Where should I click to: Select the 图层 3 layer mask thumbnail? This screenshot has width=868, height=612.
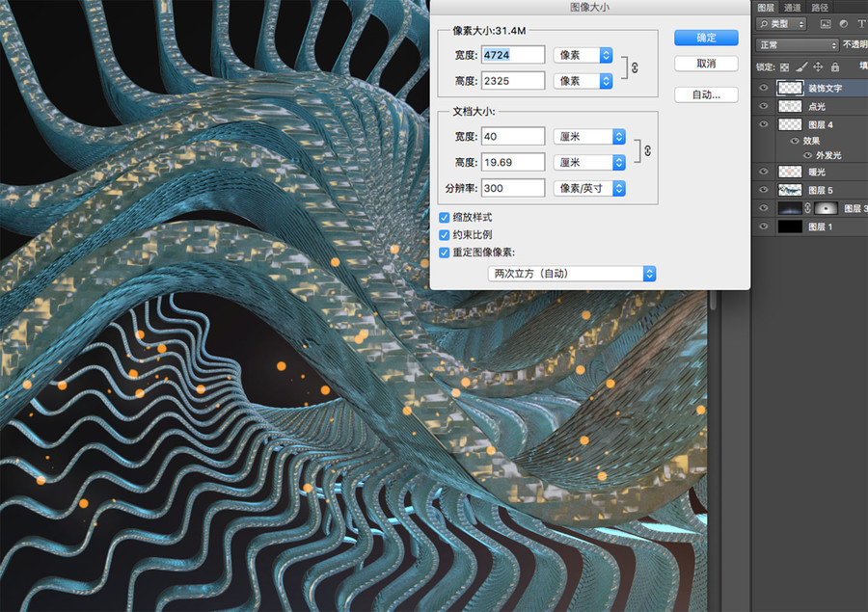pyautogui.click(x=826, y=208)
